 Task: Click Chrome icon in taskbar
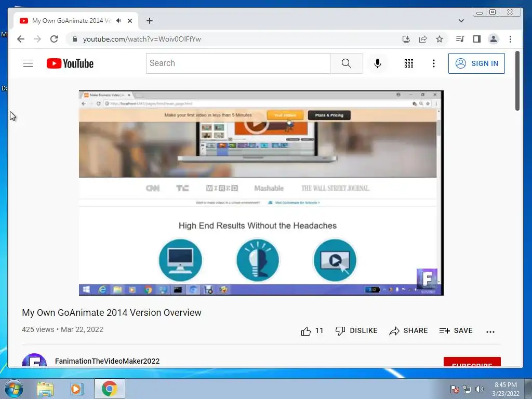pos(109,389)
